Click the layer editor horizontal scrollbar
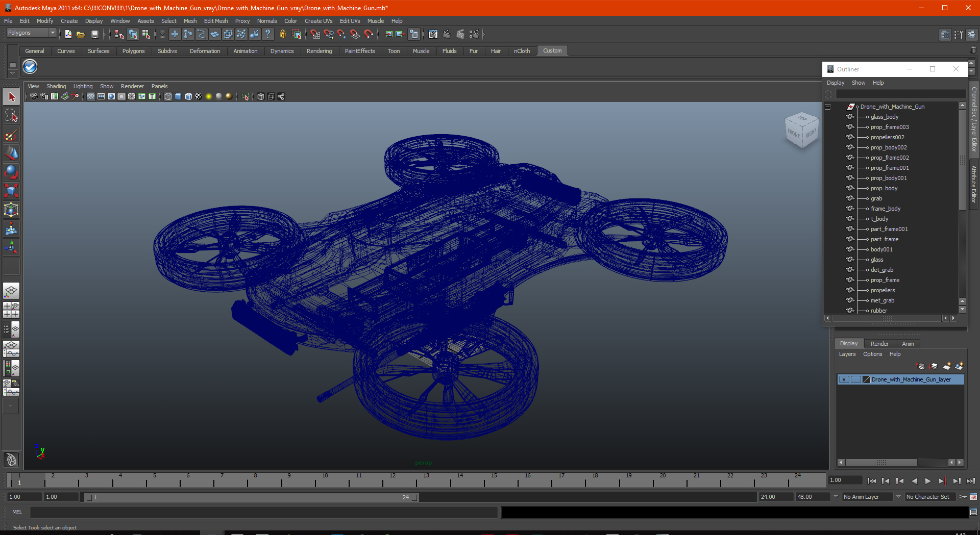This screenshot has width=980, height=535. [x=881, y=463]
